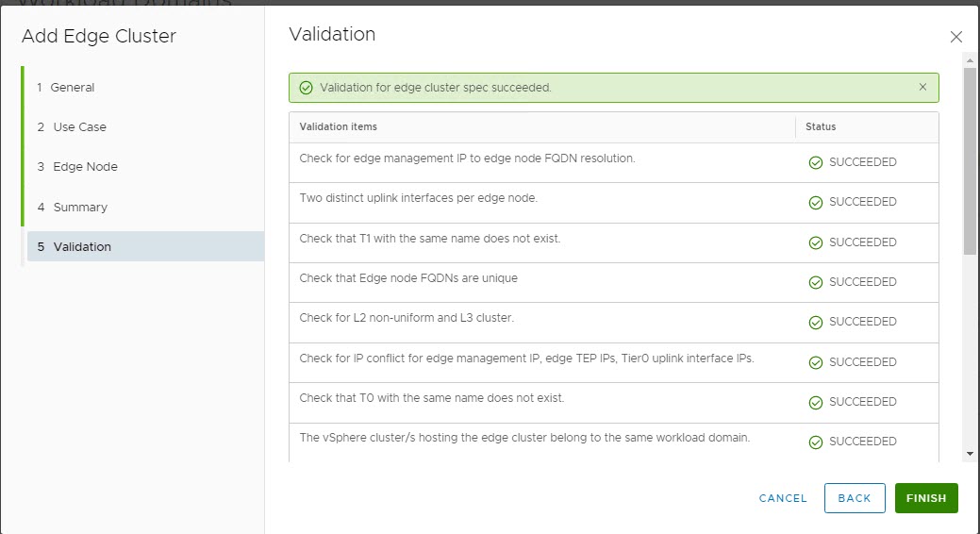980x534 pixels.
Task: Switch to the Edge Node step
Action: pyautogui.click(x=85, y=166)
